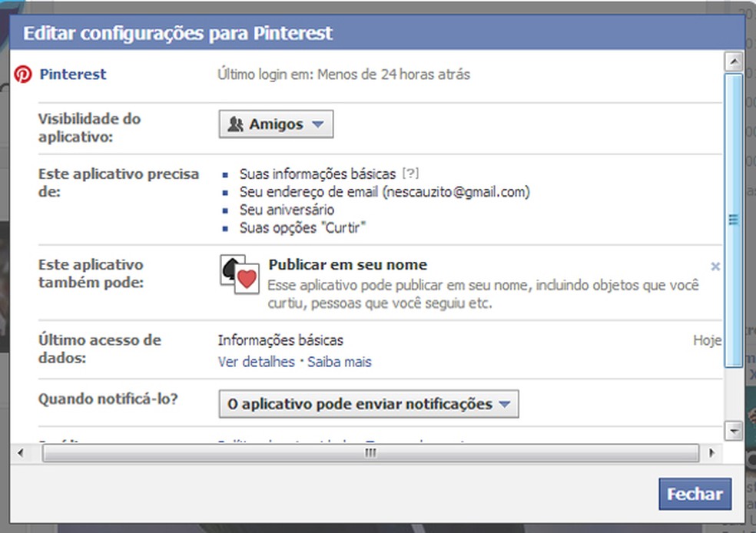Click the Fechar button

(695, 494)
